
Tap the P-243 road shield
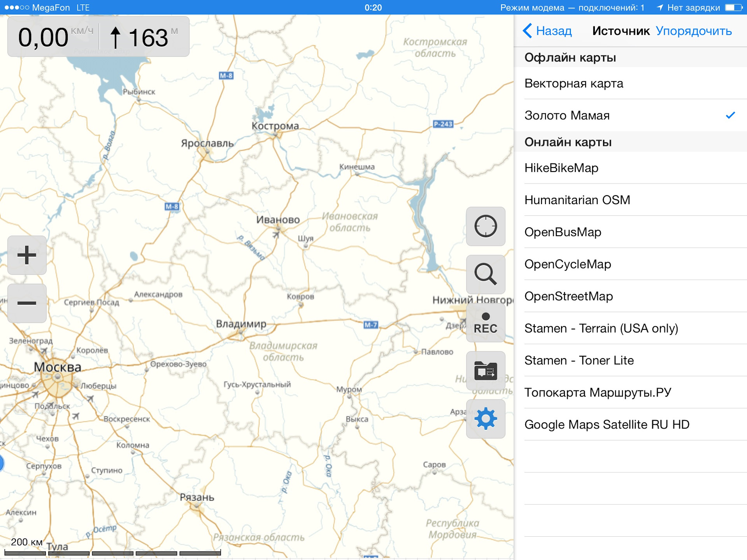[x=443, y=124]
